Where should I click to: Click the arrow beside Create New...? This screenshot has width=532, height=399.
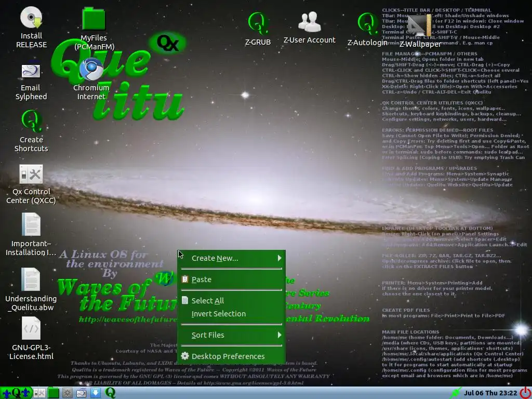coord(280,258)
